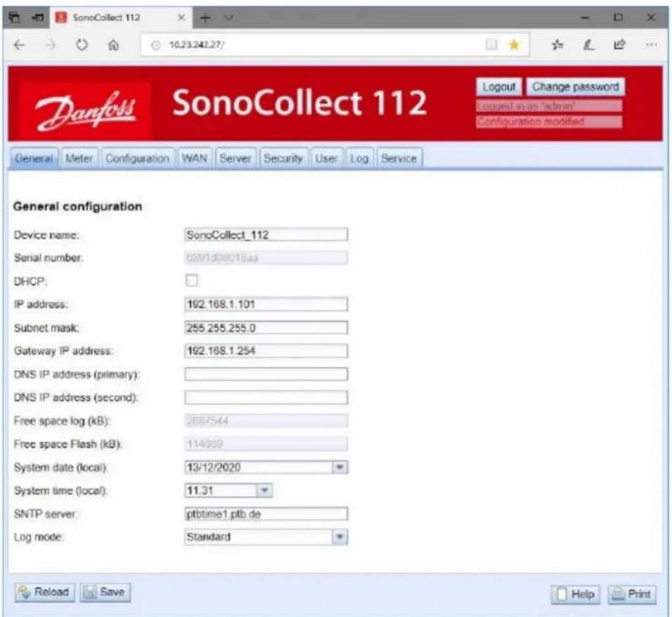The width and height of the screenshot is (672, 617).
Task: Click the Free space Flash value field
Action: [266, 444]
